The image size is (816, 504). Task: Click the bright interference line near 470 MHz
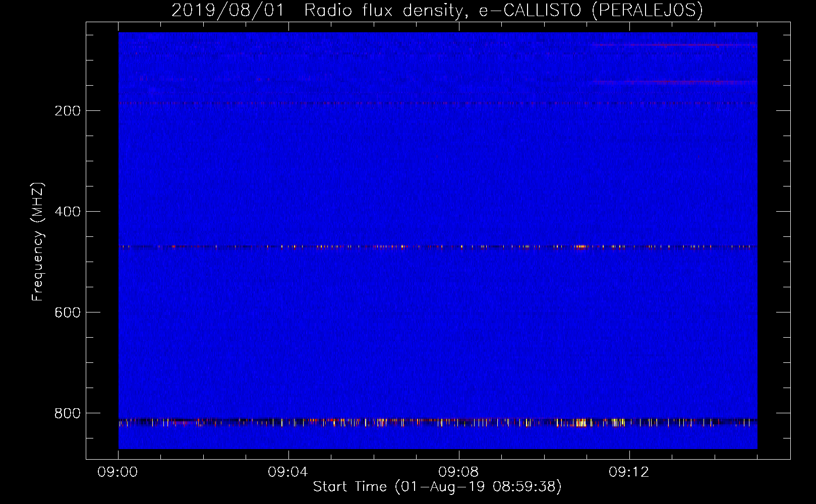pyautogui.click(x=438, y=247)
